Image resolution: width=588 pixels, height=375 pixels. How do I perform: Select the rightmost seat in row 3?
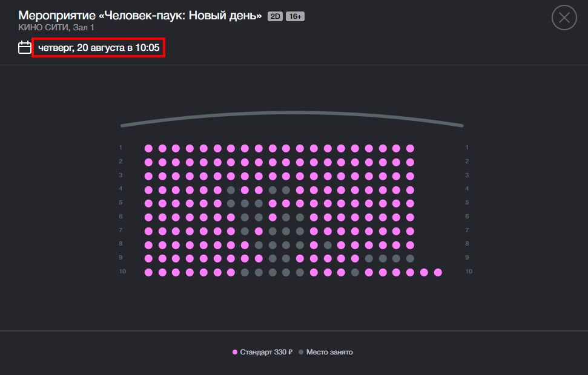410,175
